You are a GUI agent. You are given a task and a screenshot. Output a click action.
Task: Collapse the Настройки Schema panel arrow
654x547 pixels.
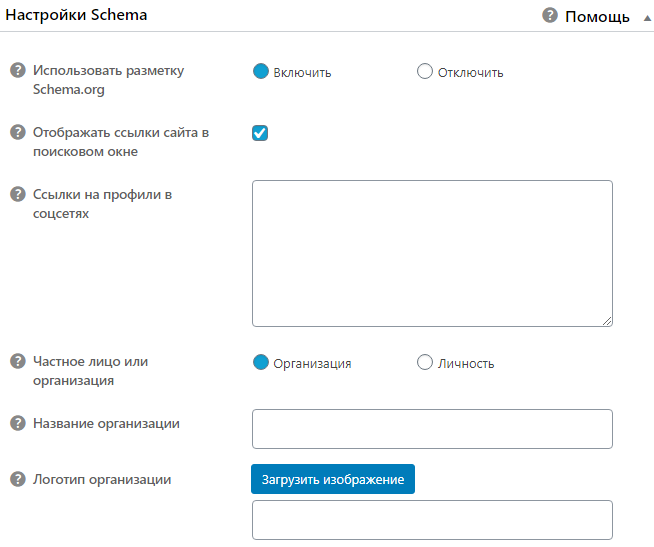pos(647,18)
